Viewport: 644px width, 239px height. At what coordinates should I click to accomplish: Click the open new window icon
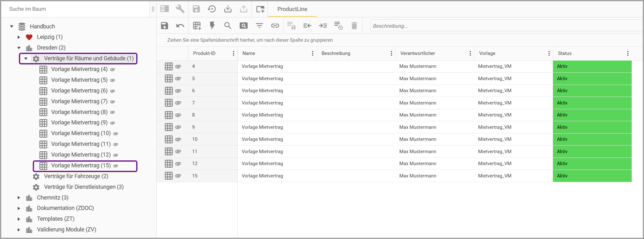[260, 9]
